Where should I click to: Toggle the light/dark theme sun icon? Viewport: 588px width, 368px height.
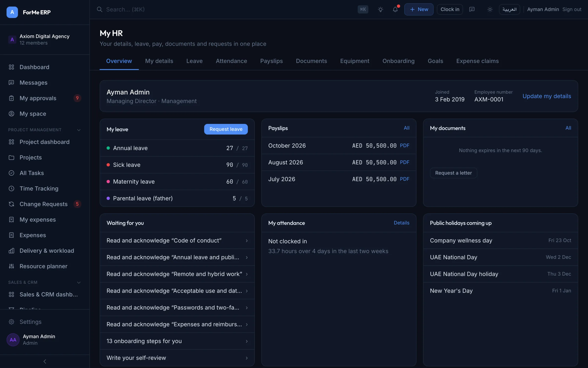pos(490,9)
